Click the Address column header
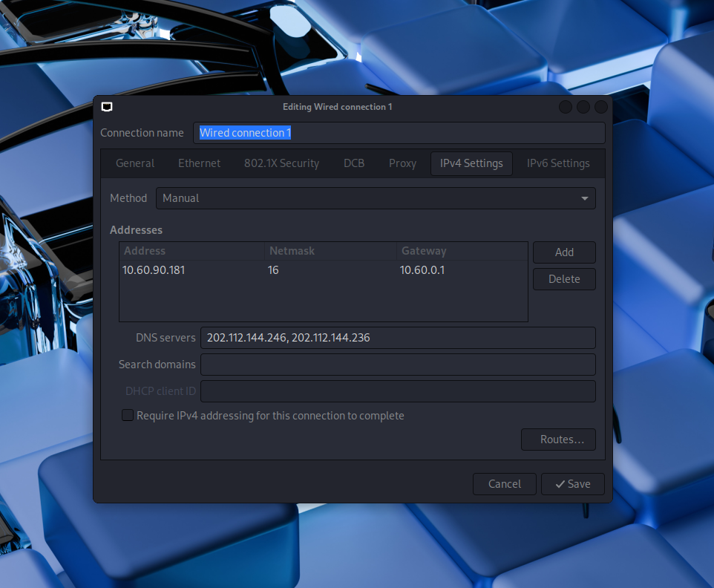The height and width of the screenshot is (588, 714). (x=191, y=251)
